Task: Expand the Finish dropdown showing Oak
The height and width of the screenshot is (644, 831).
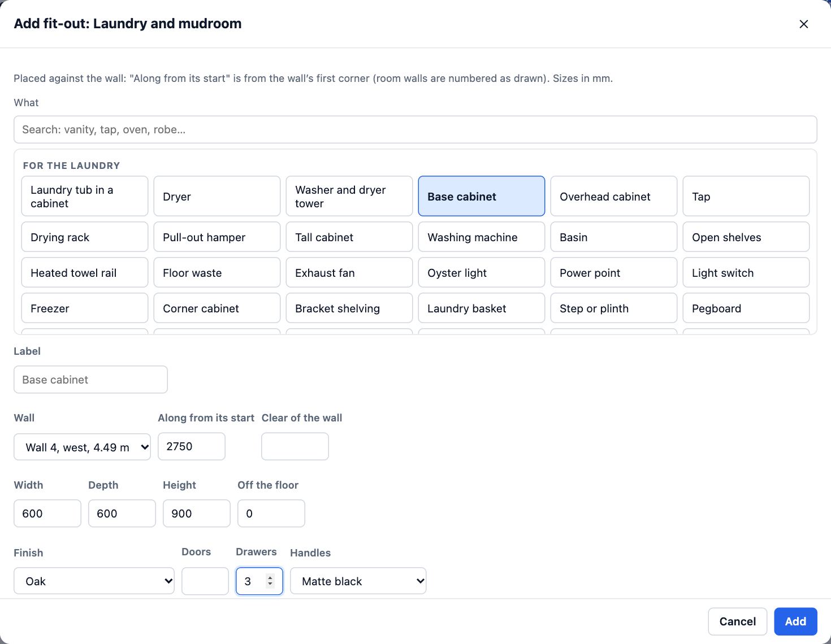Action: 94,581
